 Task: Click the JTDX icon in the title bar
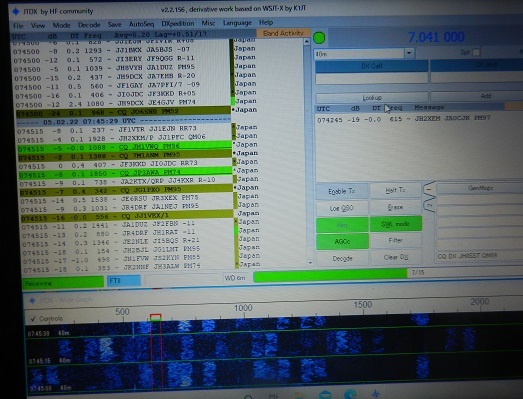pos(16,12)
